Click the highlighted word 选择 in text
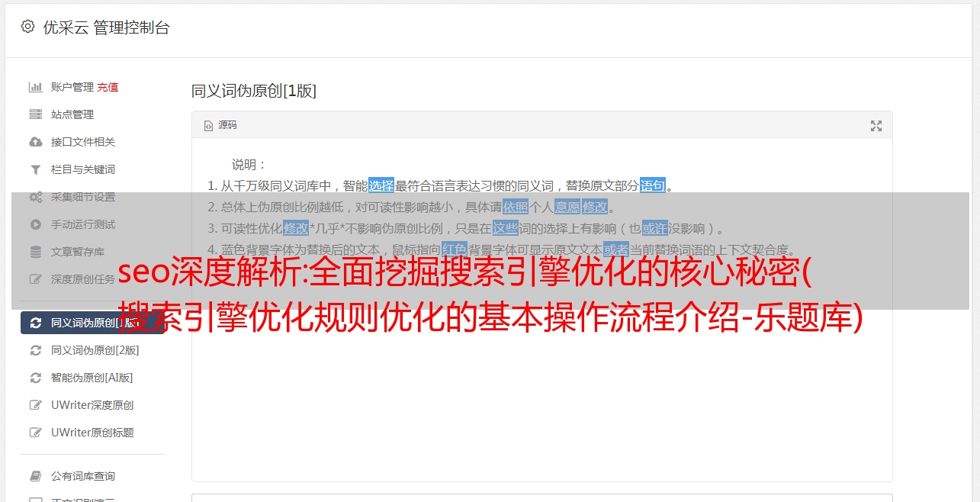Viewport: 980px width, 502px height. pos(381,185)
